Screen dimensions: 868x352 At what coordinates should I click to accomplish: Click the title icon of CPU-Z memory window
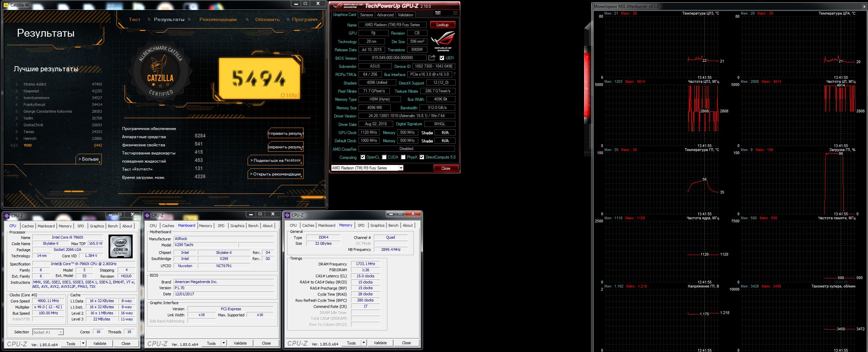(x=287, y=215)
